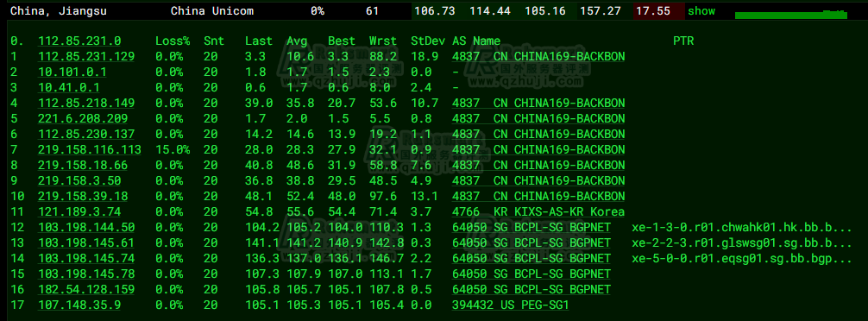Image resolution: width=868 pixels, height=321 pixels.
Task: Open hop 10 IP 219.158.39.18
Action: (83, 196)
